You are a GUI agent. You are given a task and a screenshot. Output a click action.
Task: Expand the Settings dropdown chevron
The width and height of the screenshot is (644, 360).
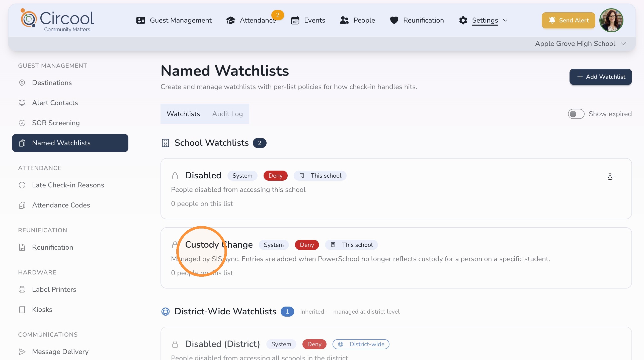(505, 20)
